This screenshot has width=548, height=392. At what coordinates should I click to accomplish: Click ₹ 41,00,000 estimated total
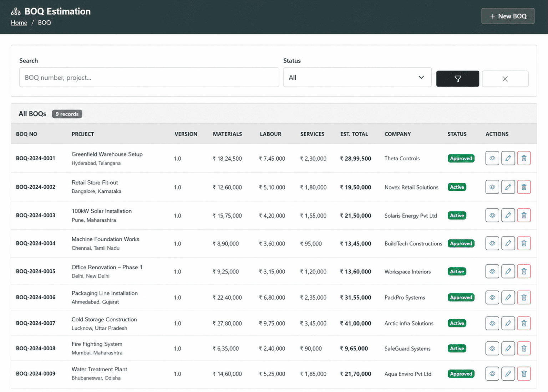tap(356, 324)
